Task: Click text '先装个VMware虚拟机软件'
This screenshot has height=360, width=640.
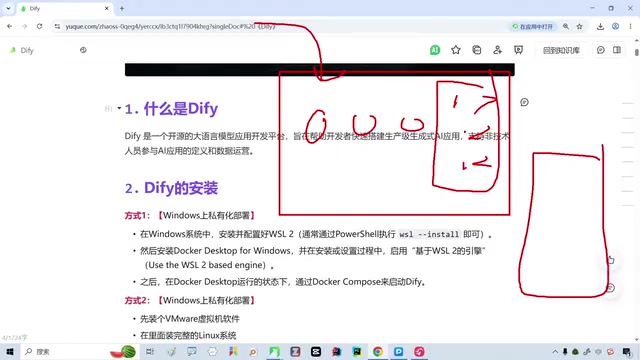Action: pyautogui.click(x=190, y=319)
